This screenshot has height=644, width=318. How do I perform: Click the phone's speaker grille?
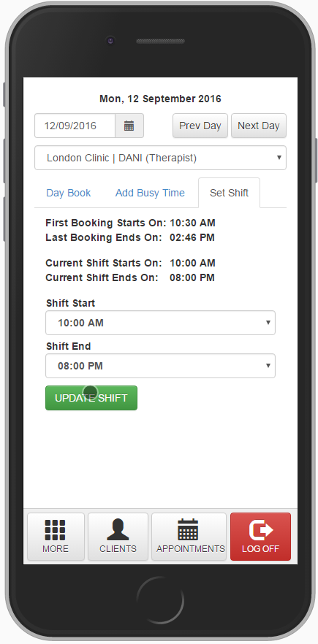pyautogui.click(x=160, y=41)
